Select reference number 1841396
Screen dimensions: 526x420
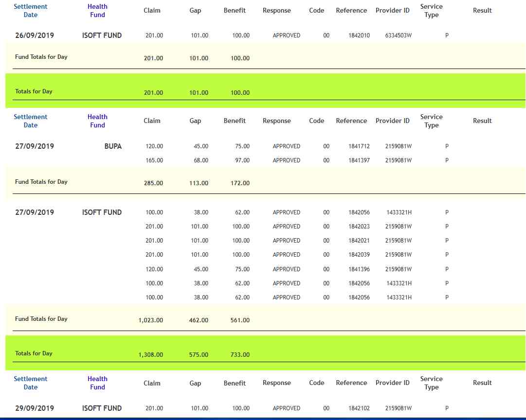[x=359, y=269]
